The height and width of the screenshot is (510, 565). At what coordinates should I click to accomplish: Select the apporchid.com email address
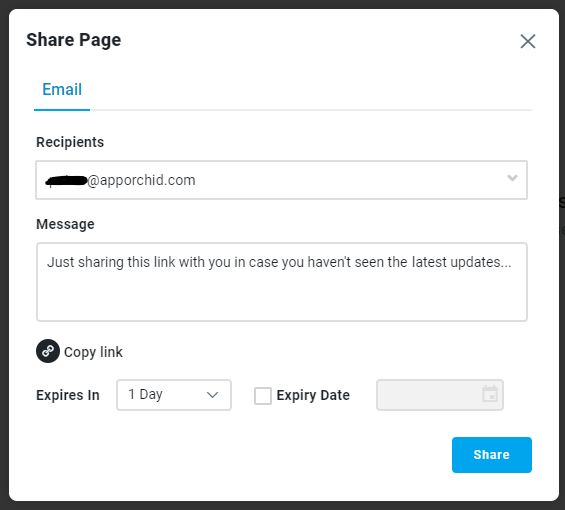[120, 180]
